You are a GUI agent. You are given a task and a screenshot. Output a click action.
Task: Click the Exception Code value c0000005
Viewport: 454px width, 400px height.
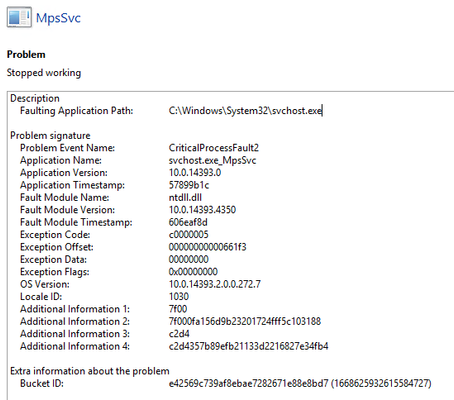click(x=188, y=234)
